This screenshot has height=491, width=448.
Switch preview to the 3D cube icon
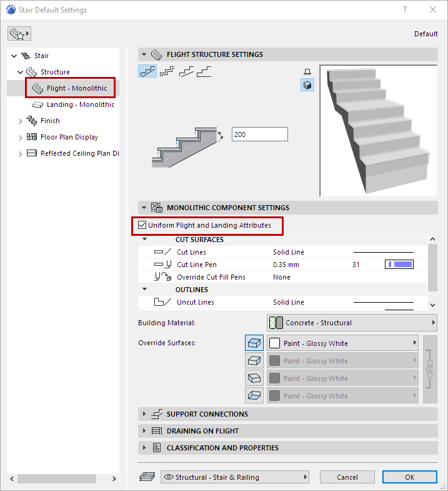[307, 85]
